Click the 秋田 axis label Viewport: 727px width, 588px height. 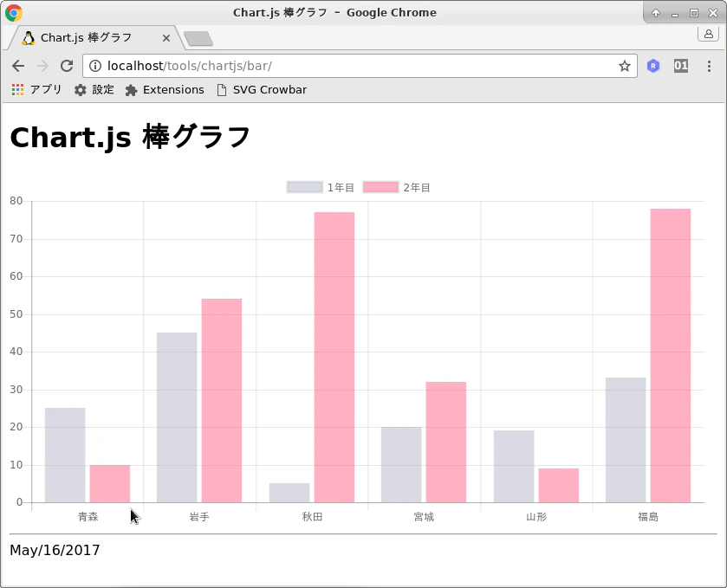(312, 517)
